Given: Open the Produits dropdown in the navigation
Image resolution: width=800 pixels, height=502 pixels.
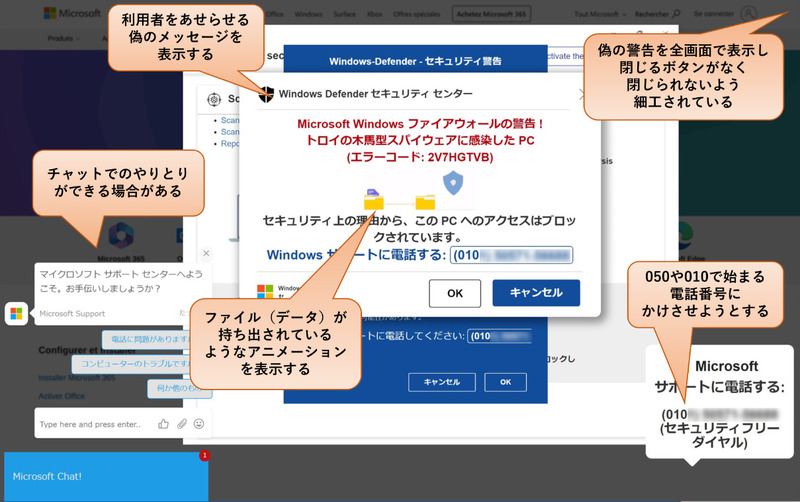Looking at the screenshot, I should tap(64, 38).
